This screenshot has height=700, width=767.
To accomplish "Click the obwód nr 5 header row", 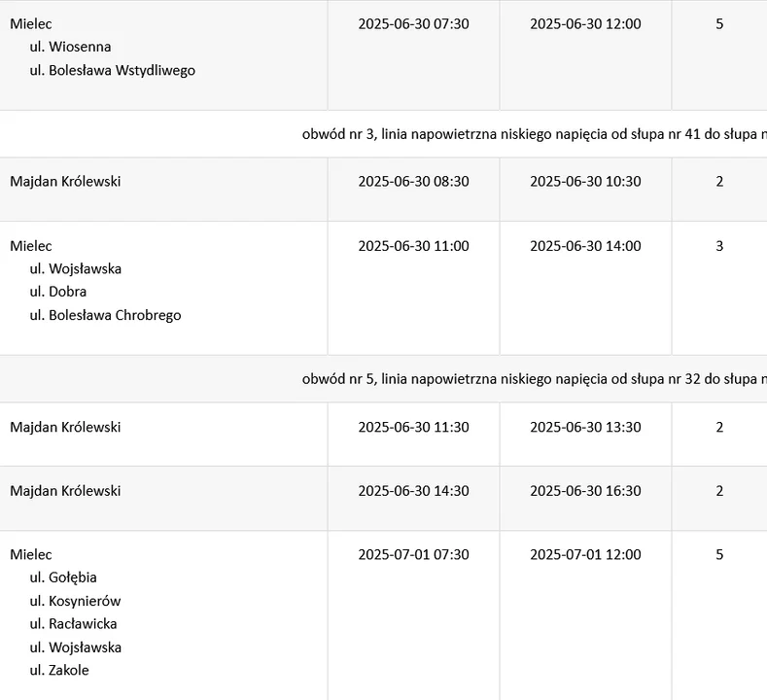I will (x=383, y=379).
